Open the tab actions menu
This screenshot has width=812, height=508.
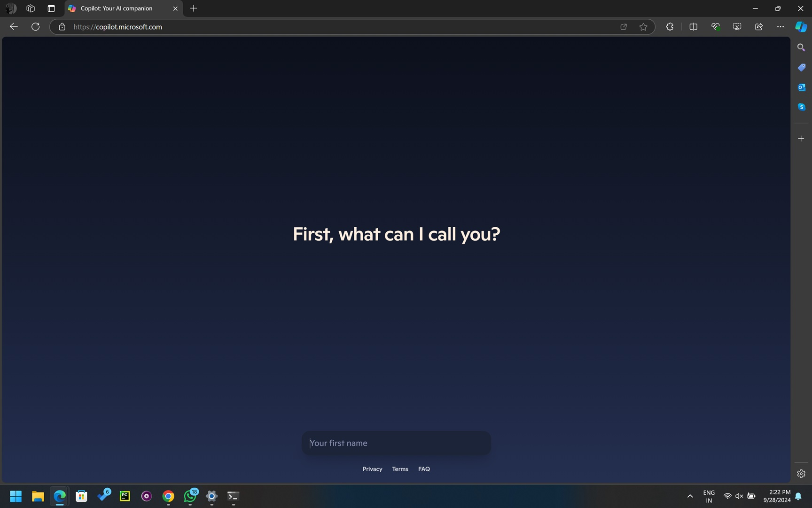[51, 8]
